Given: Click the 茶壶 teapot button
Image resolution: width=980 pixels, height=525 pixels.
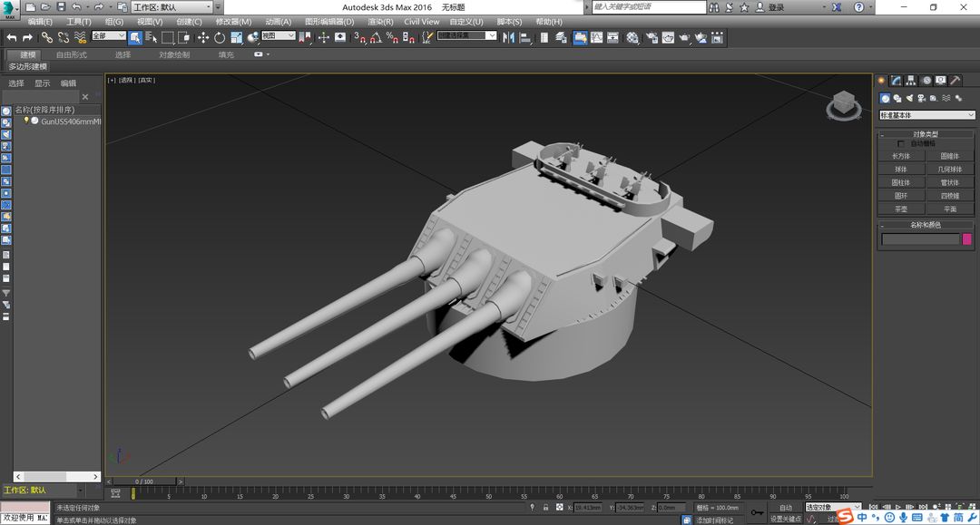Looking at the screenshot, I should tap(901, 209).
